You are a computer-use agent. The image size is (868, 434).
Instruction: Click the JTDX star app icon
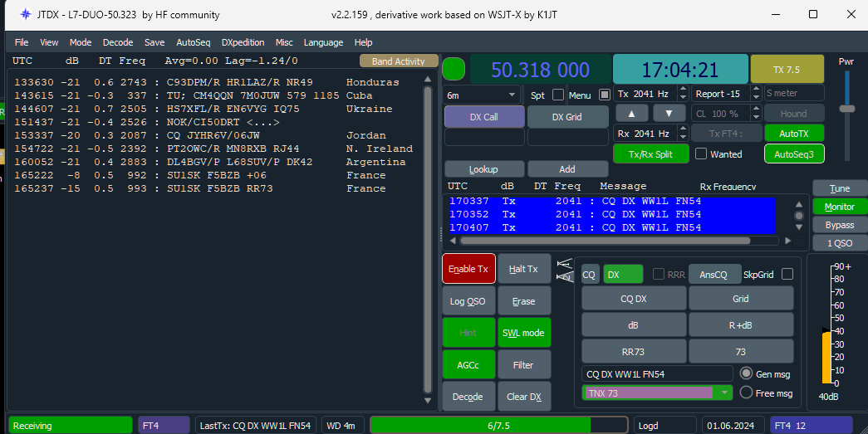[x=26, y=15]
